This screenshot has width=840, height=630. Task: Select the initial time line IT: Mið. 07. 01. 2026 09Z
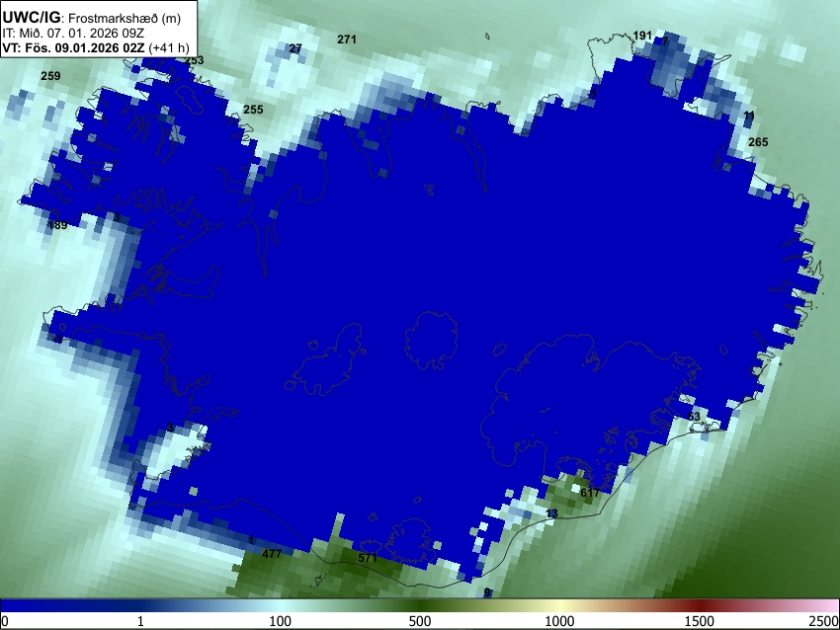point(73,33)
